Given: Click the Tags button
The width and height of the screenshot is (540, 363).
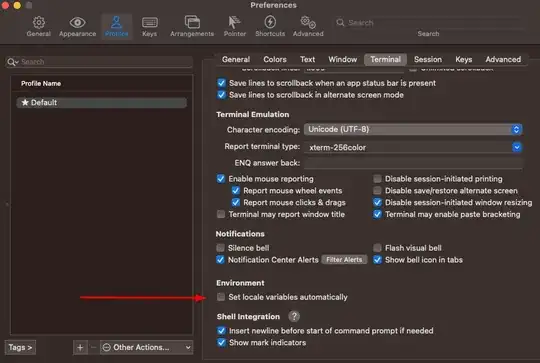Looking at the screenshot, I should (20, 348).
